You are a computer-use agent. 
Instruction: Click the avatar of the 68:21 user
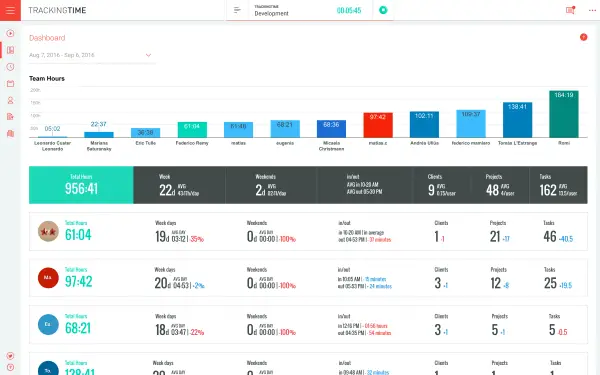coord(48,324)
